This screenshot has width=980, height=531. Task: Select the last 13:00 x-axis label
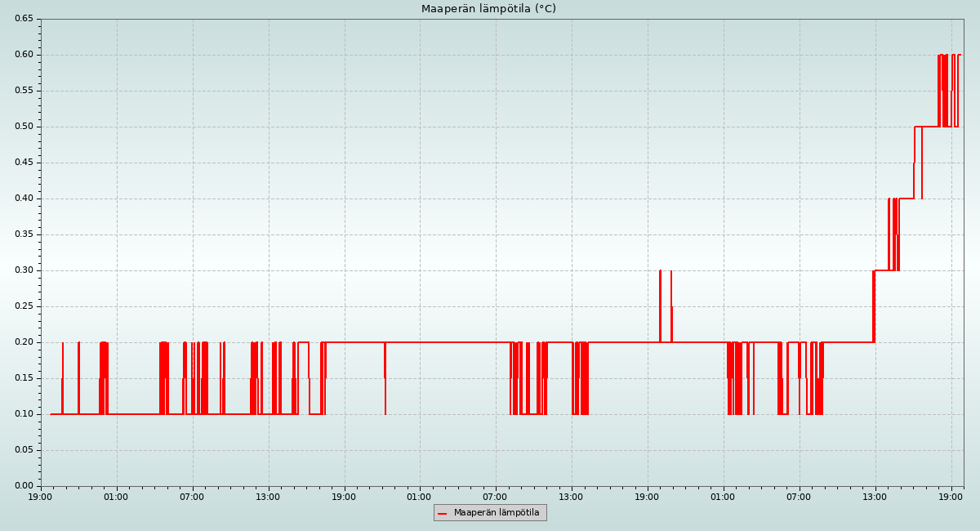875,496
